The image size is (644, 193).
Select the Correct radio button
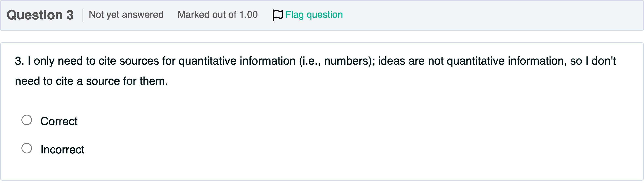(27, 120)
